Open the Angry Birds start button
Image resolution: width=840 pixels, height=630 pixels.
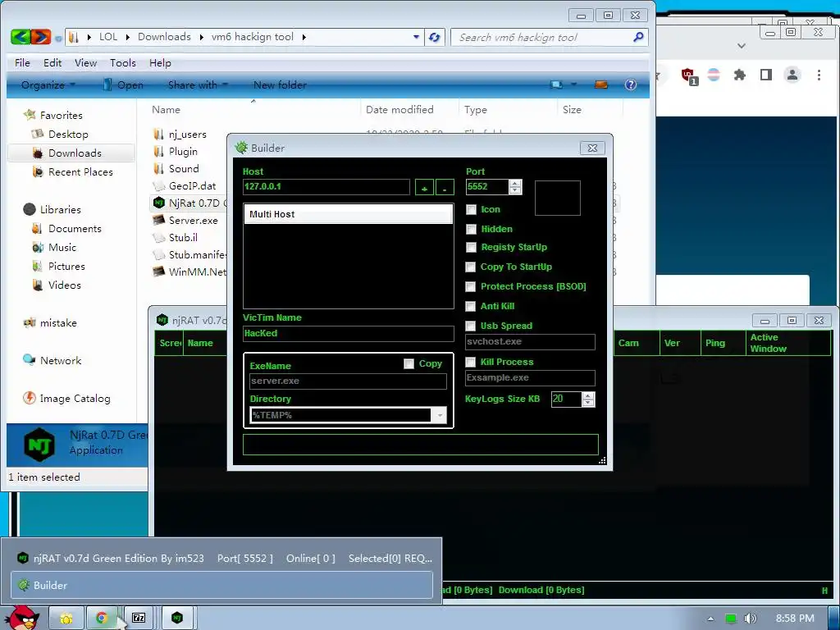pos(22,617)
